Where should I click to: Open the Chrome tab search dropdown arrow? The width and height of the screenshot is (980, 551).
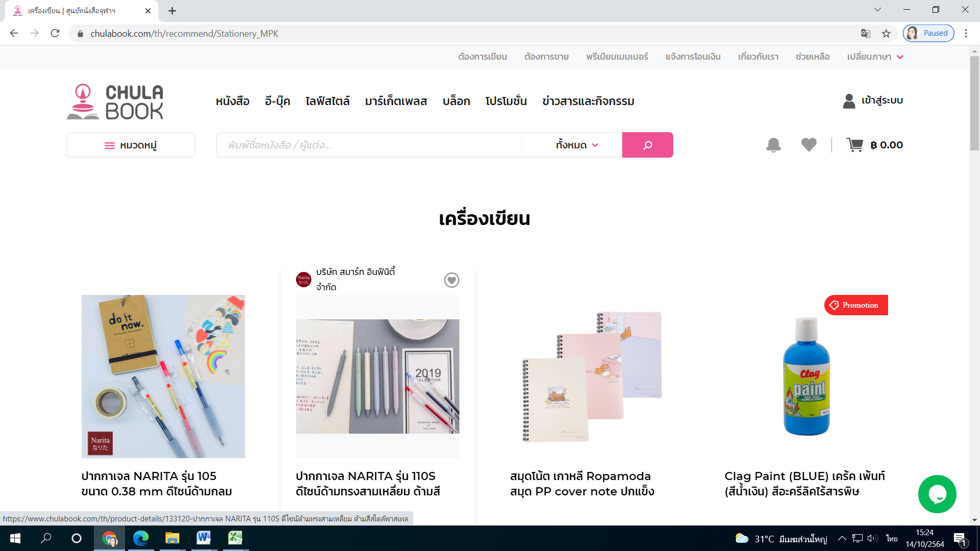click(x=877, y=10)
